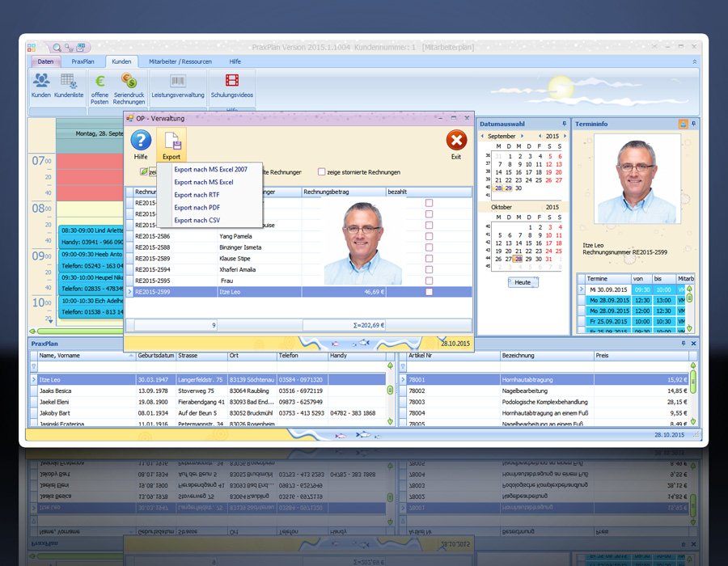728x566 pixels.
Task: Tick bezahlt checkbox for RE2015-2589
Action: [429, 259]
